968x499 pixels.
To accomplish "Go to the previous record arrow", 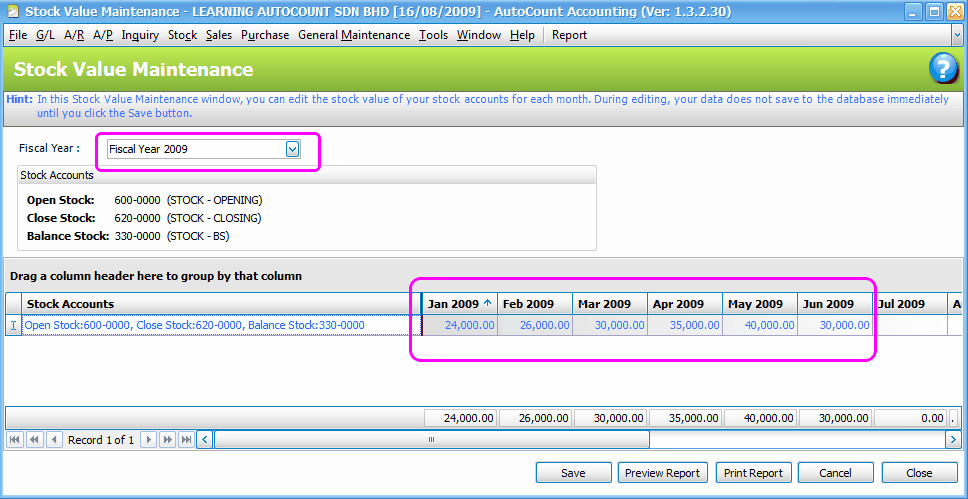I will click(x=53, y=440).
